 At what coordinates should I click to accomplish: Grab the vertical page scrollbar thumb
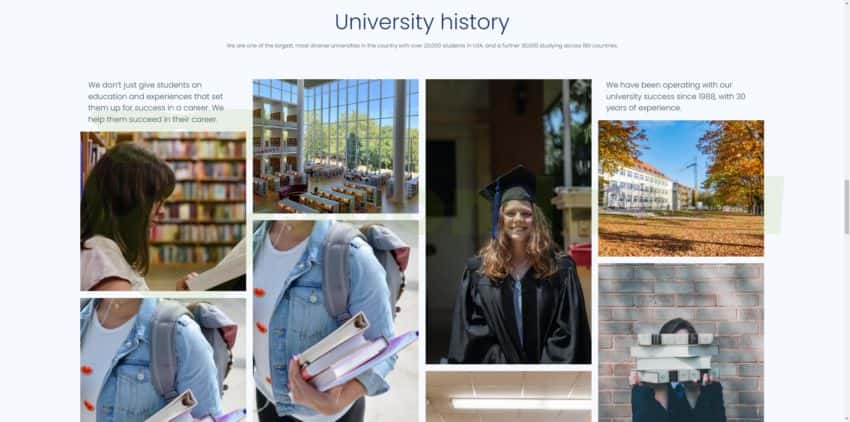(x=846, y=207)
